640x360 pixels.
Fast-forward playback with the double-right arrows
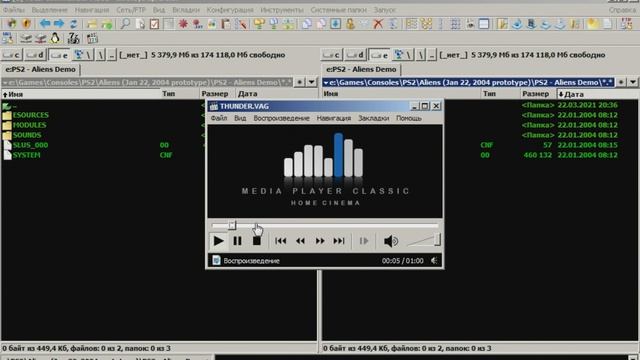pos(320,241)
